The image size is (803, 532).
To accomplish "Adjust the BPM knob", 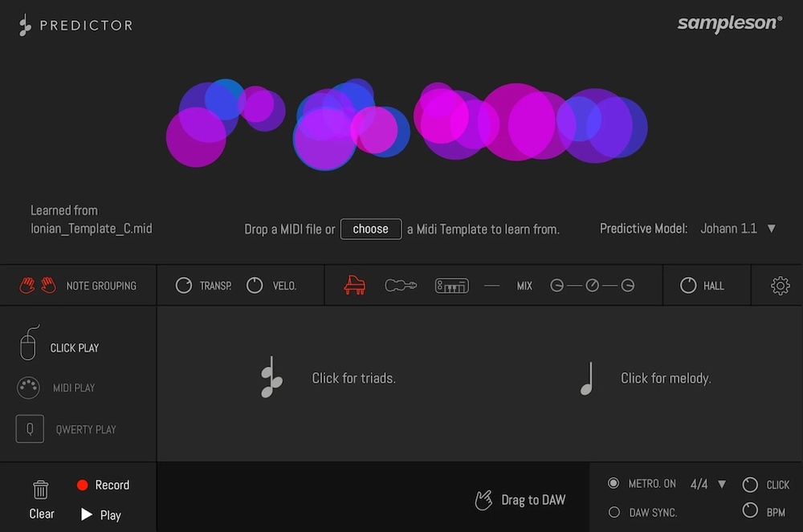I will click(x=750, y=510).
